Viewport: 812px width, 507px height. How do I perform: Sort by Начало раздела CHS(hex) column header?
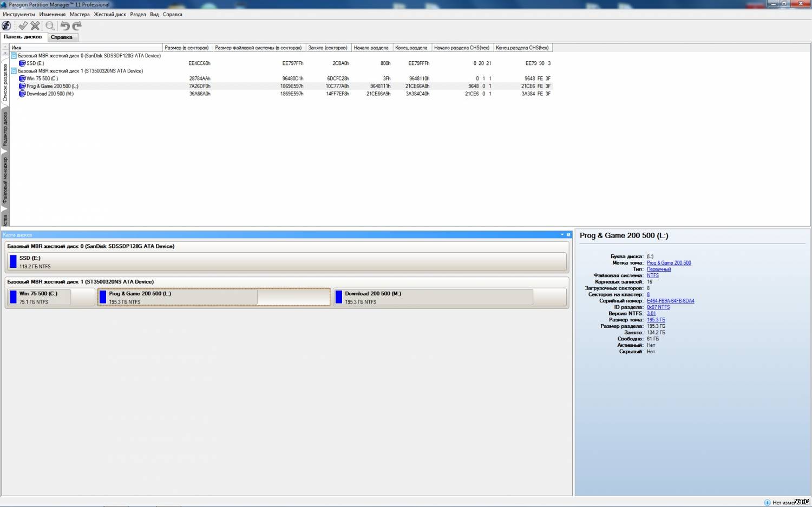click(x=463, y=48)
